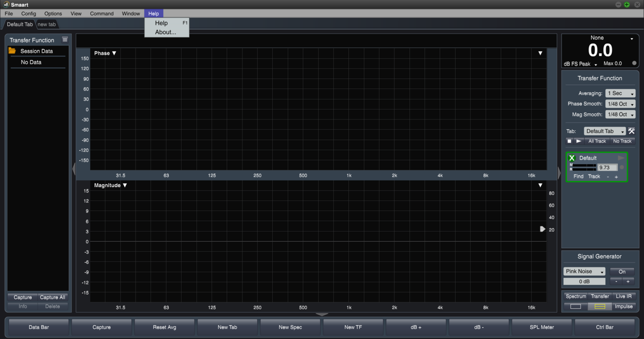This screenshot has width=644, height=339.
Task: Open the SPL Meter from the bottom bar
Action: 542,327
